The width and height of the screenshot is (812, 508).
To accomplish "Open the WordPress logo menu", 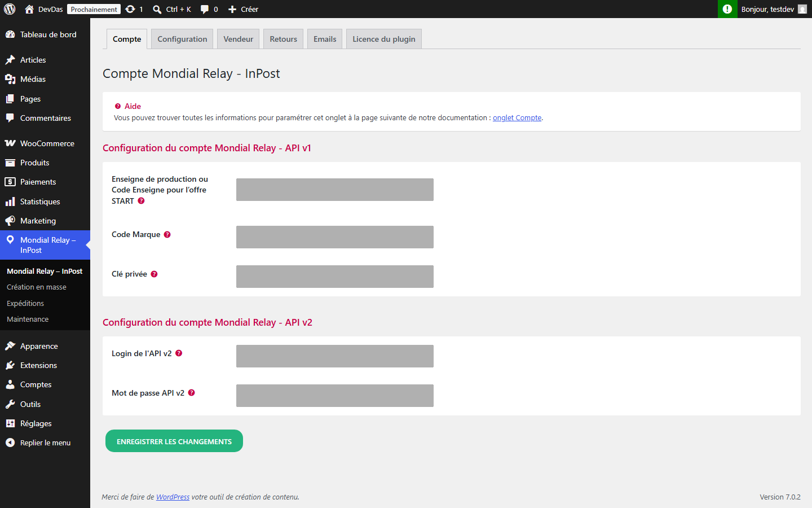I will pyautogui.click(x=10, y=9).
